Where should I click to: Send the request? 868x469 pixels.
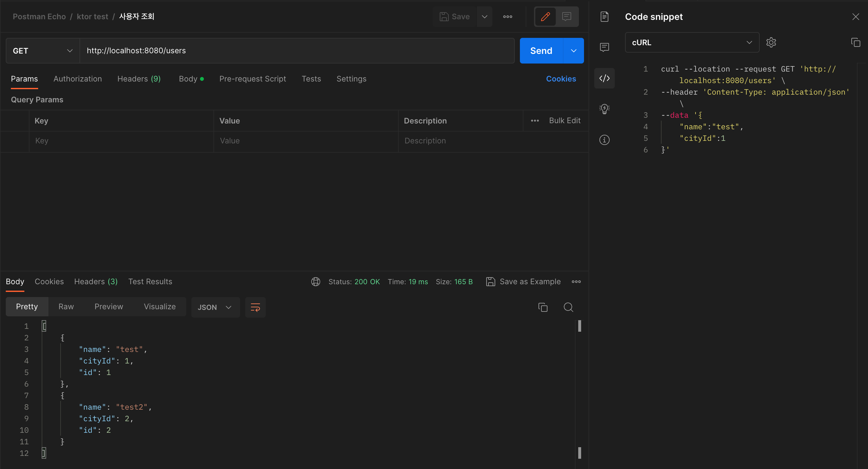pyautogui.click(x=541, y=51)
